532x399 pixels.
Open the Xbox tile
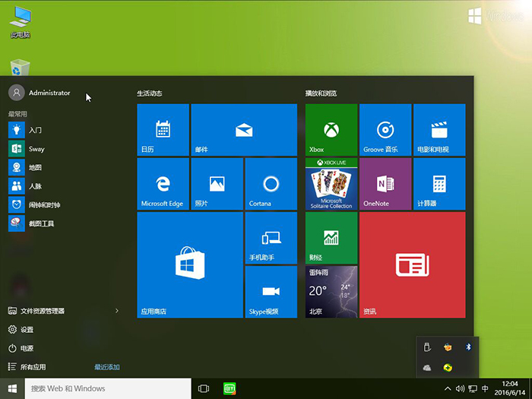pyautogui.click(x=331, y=130)
